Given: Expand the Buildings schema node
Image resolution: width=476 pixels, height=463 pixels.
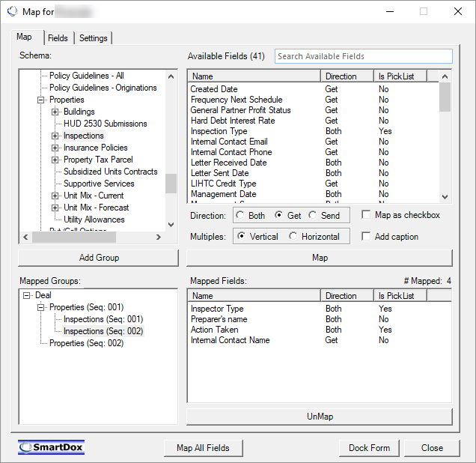Looking at the screenshot, I should (55, 112).
